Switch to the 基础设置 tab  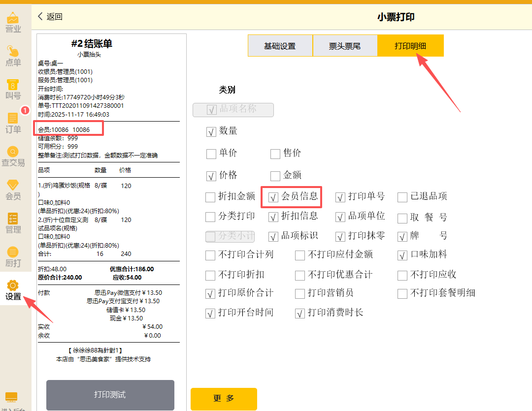point(280,46)
